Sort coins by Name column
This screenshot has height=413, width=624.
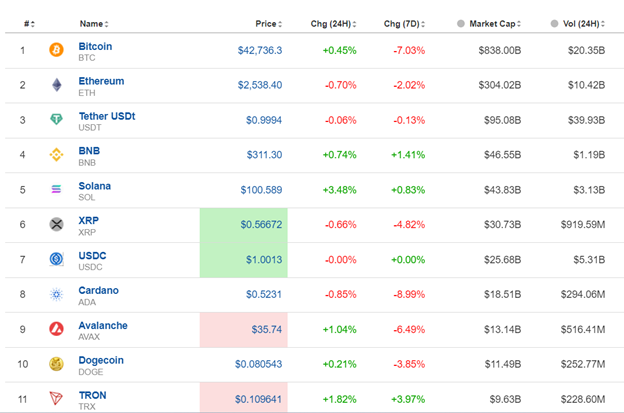92,22
